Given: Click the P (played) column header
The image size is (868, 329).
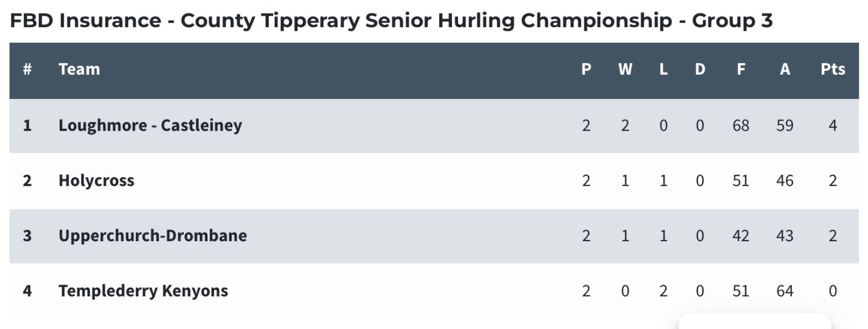Looking at the screenshot, I should [x=586, y=69].
